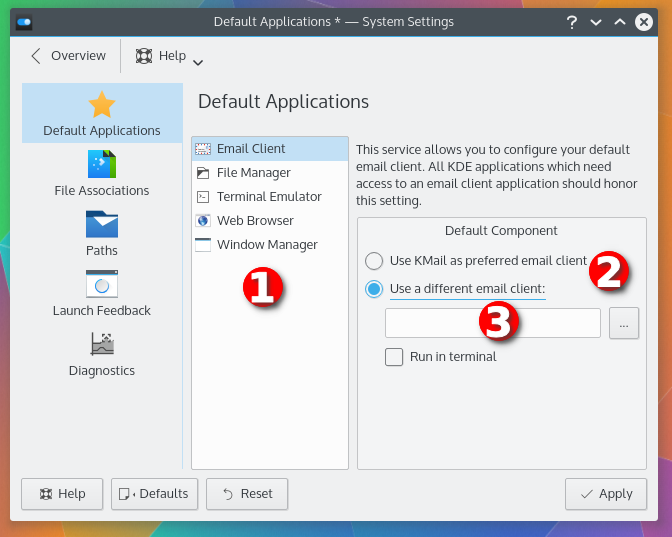Click the Apply button

605,494
